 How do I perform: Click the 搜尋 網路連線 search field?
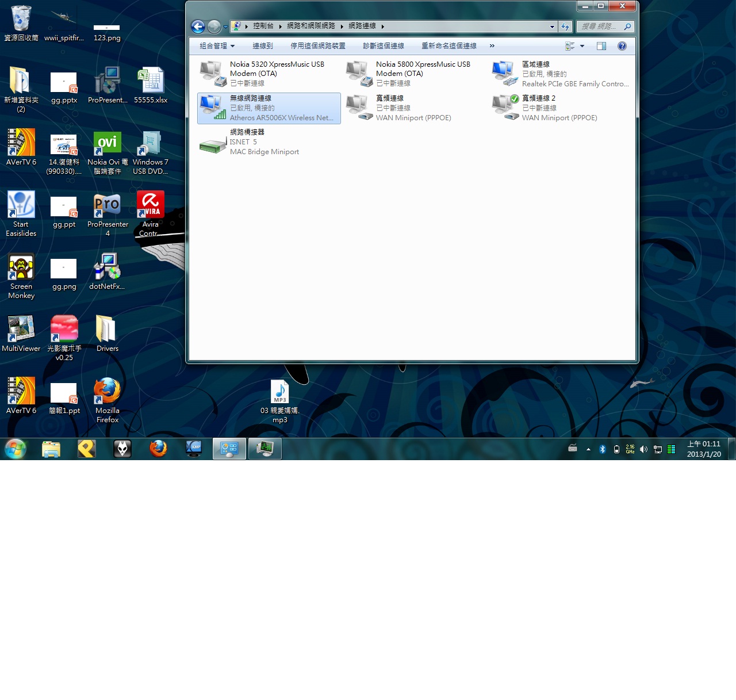pos(599,26)
